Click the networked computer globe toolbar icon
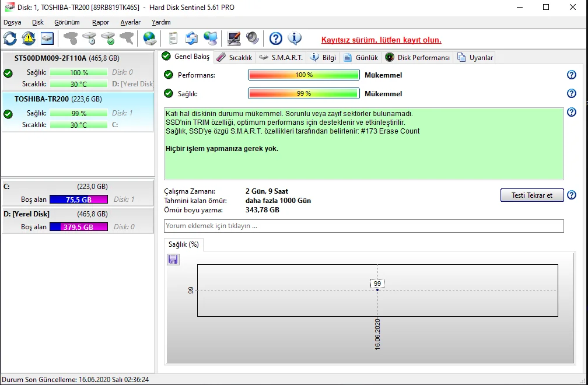The image size is (588, 385). [211, 38]
